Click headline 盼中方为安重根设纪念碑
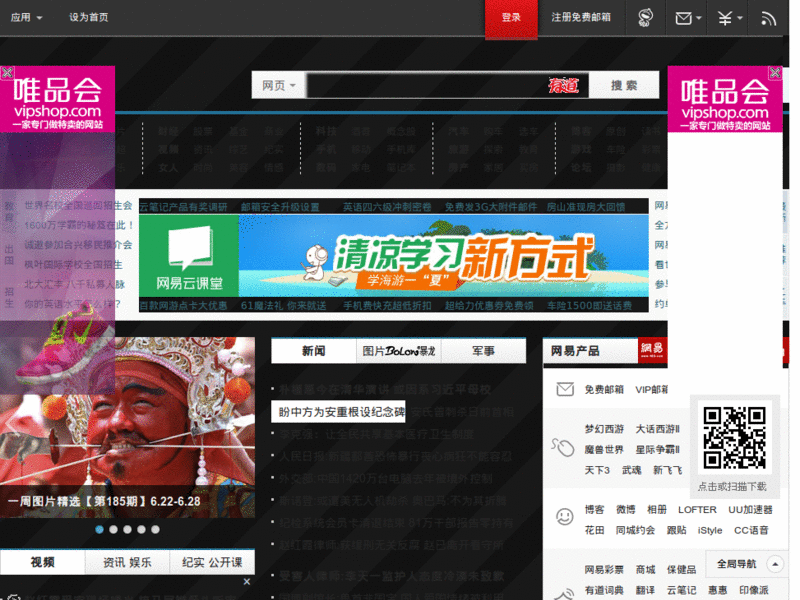This screenshot has width=800, height=600. [341, 411]
